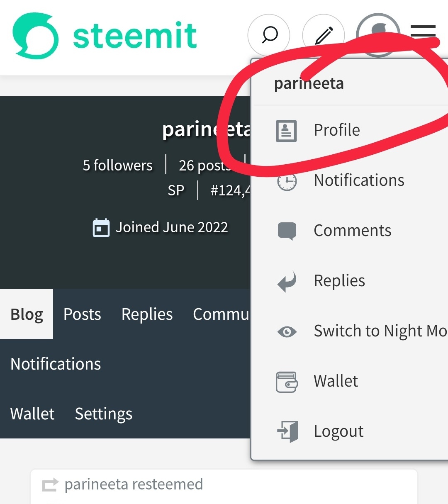The height and width of the screenshot is (504, 448).
Task: Open the Communities tab
Action: (x=221, y=314)
